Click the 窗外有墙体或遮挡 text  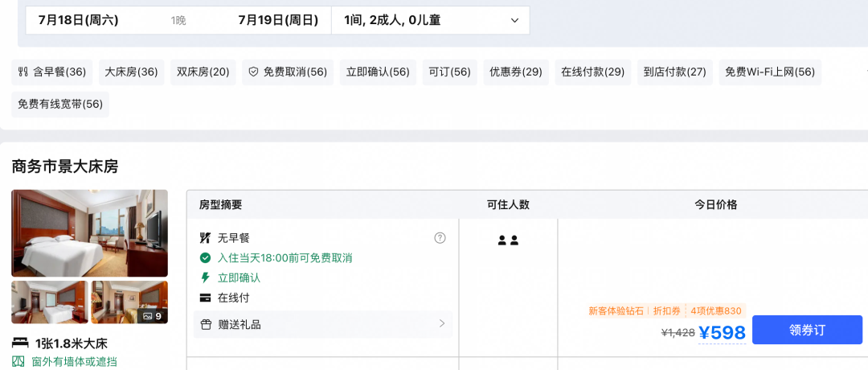[x=74, y=362]
